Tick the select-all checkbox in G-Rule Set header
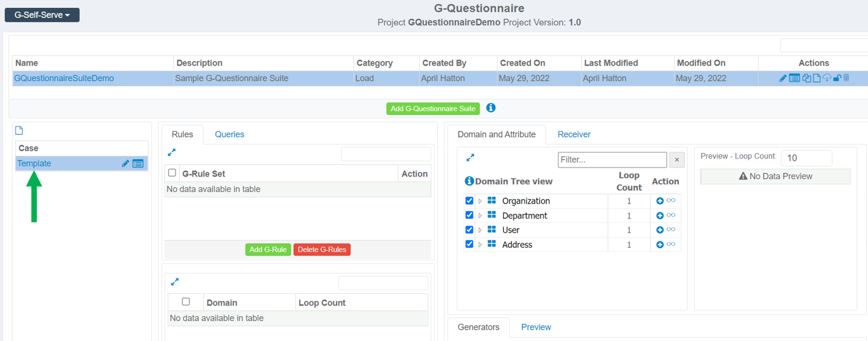This screenshot has width=868, height=341. pyautogui.click(x=172, y=173)
